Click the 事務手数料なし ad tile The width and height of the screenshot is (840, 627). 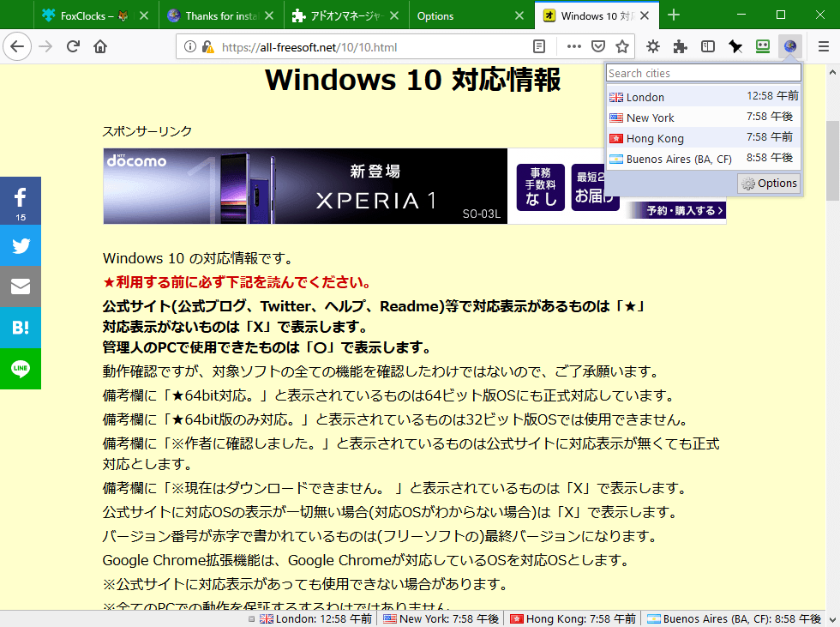pyautogui.click(x=541, y=187)
